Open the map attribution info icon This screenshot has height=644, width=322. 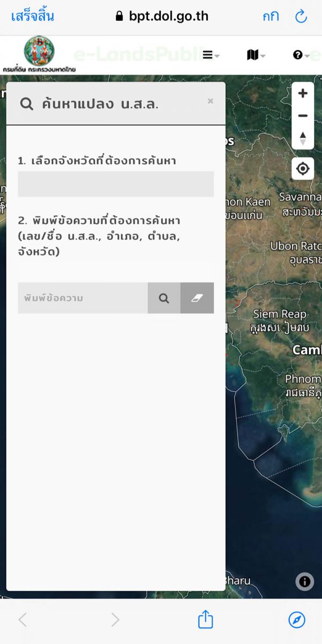[x=304, y=581]
